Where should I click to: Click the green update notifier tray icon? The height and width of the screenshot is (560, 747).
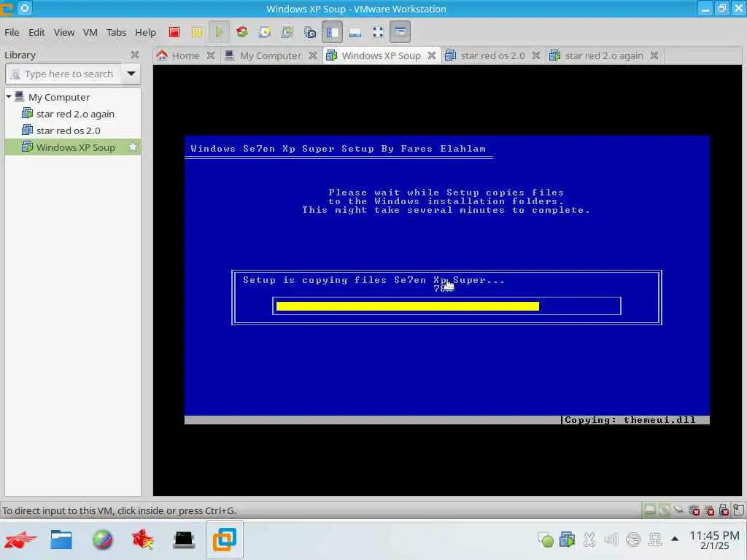tap(546, 540)
